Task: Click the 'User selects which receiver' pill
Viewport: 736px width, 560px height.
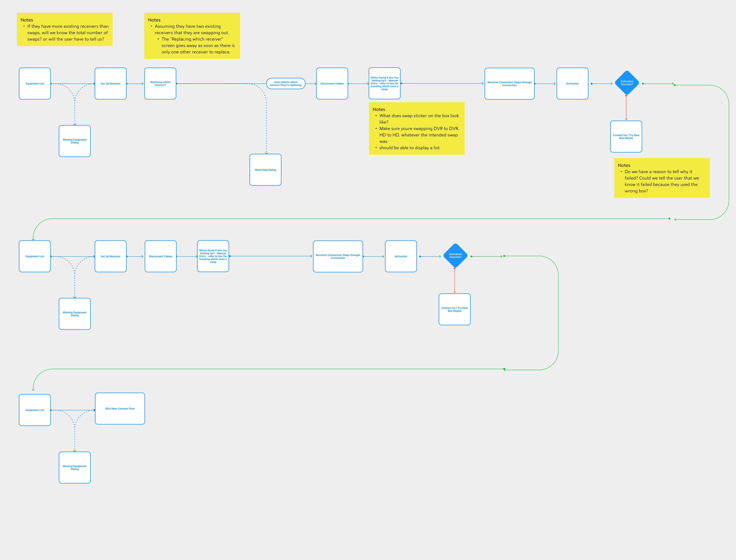Action: [x=286, y=84]
